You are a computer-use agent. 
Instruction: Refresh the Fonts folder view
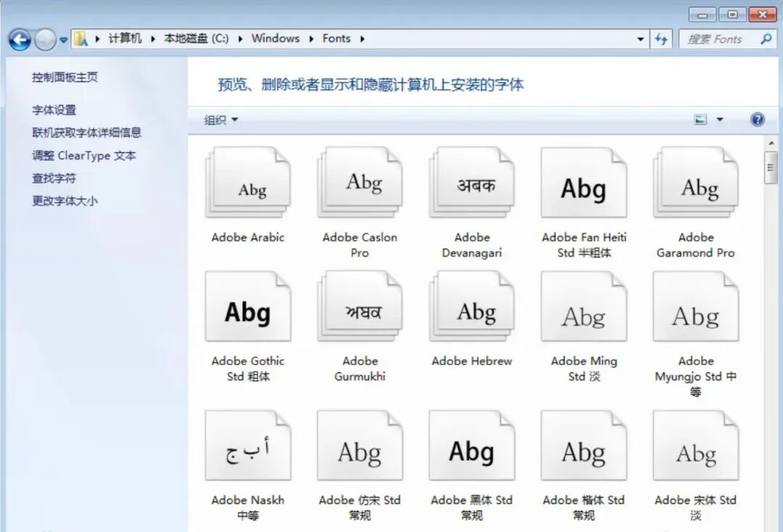click(x=662, y=39)
